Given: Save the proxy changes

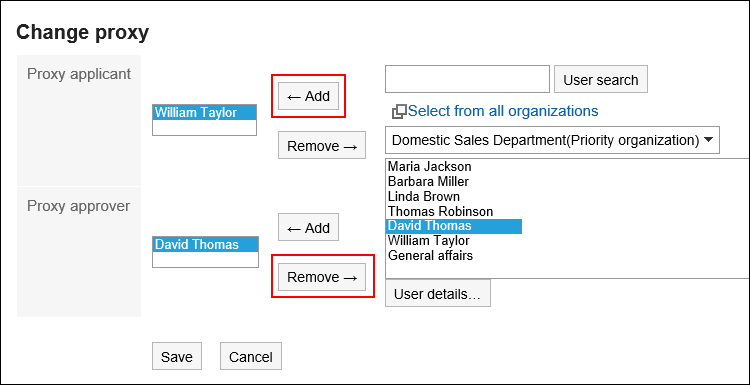Looking at the screenshot, I should pos(176,356).
